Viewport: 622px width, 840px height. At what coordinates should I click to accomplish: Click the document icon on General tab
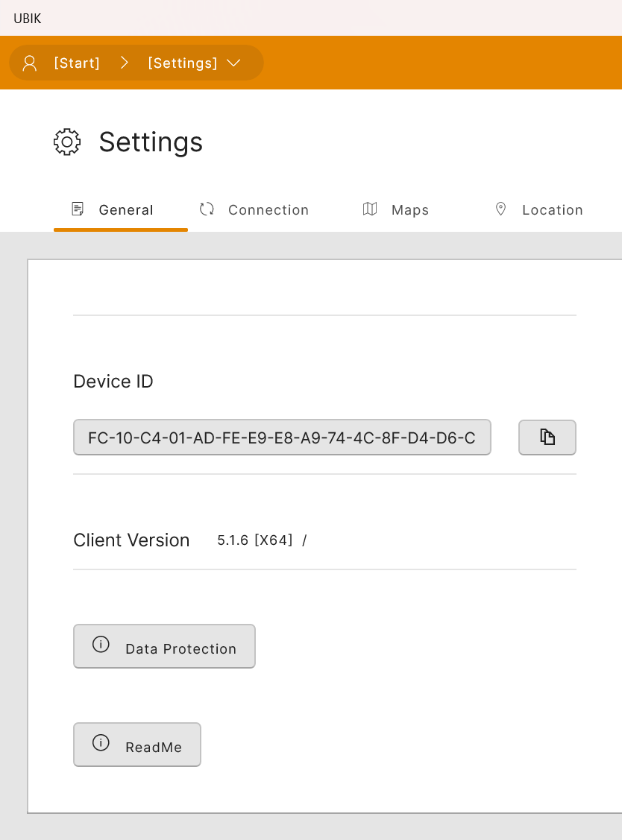pyautogui.click(x=78, y=209)
